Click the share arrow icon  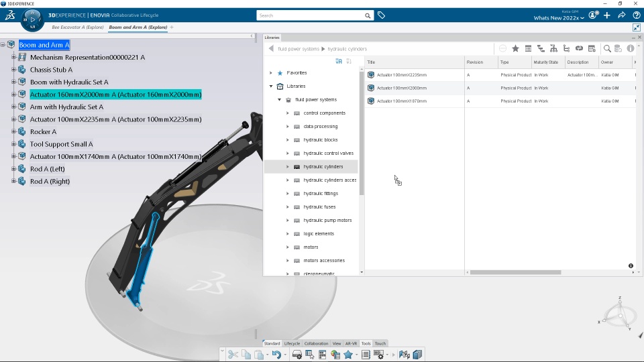click(x=622, y=15)
